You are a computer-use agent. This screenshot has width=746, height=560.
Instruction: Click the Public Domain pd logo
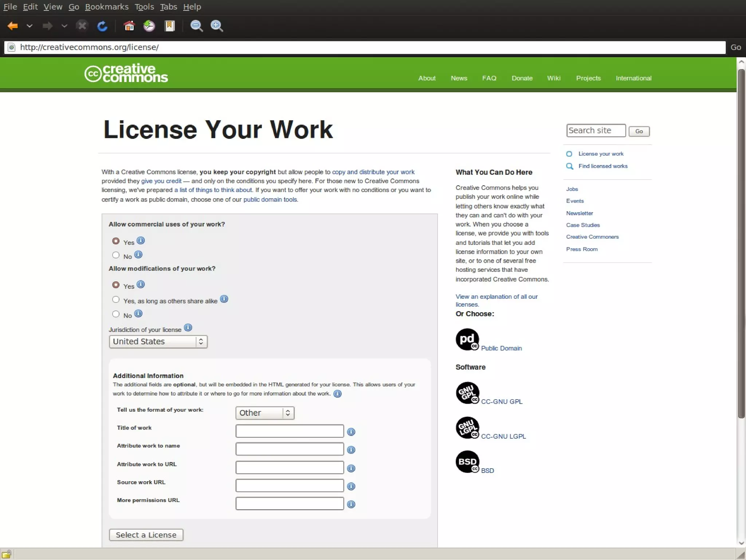pyautogui.click(x=467, y=339)
